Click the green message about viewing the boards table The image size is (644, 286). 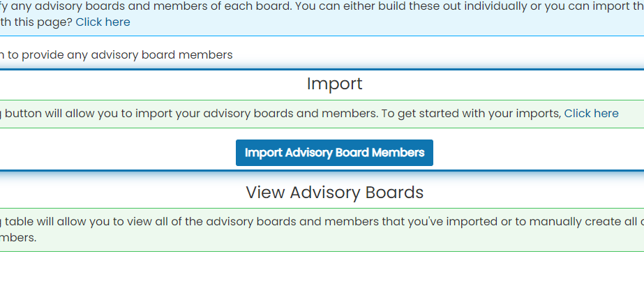point(322,229)
